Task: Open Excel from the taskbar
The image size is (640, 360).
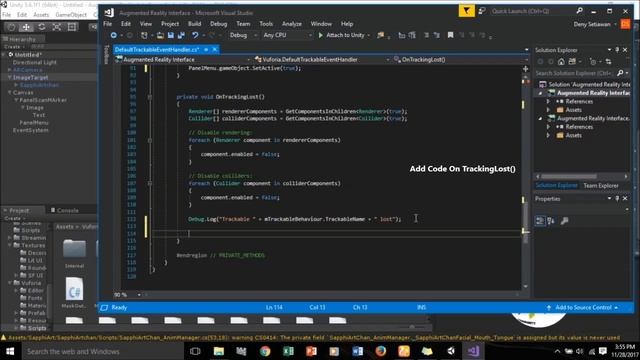Action: click(x=288, y=351)
